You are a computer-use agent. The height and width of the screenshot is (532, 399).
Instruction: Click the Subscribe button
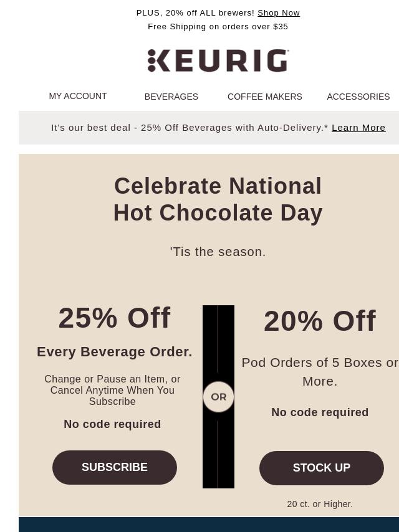[x=115, y=467]
